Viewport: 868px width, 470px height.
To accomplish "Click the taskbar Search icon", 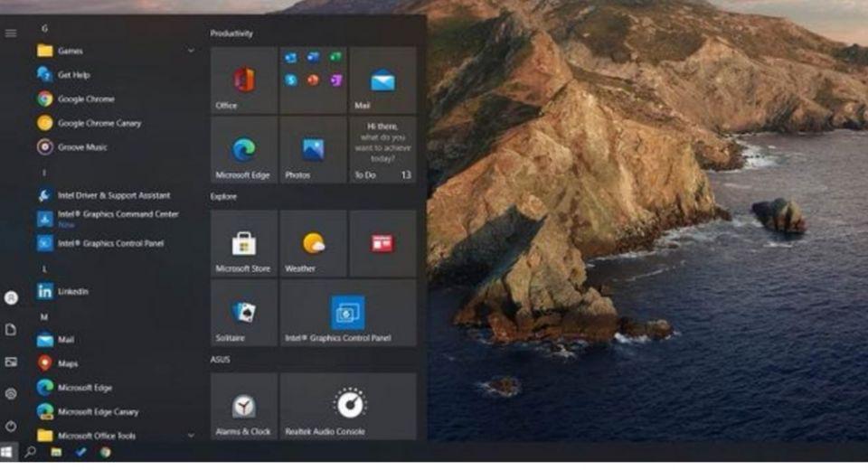I will [31, 452].
